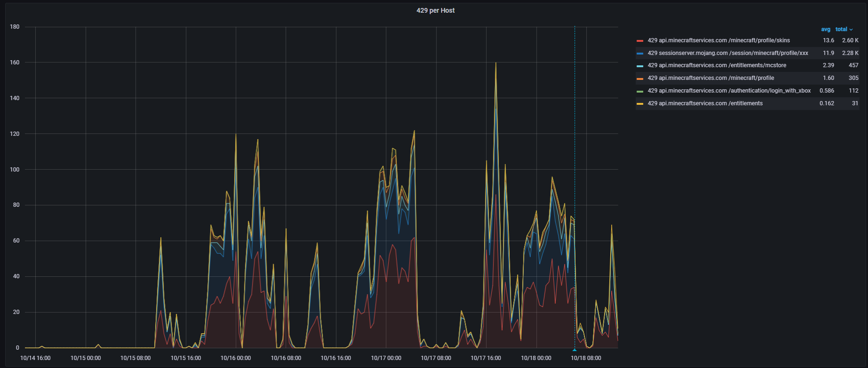
Task: Sort legend by the avg column header
Action: click(x=825, y=29)
